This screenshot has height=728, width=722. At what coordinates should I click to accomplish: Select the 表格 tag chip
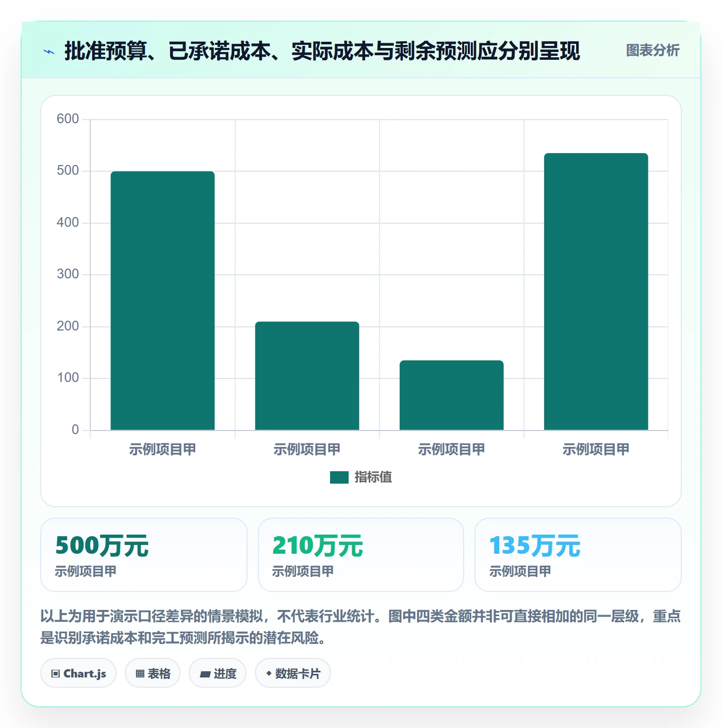pyautogui.click(x=153, y=673)
